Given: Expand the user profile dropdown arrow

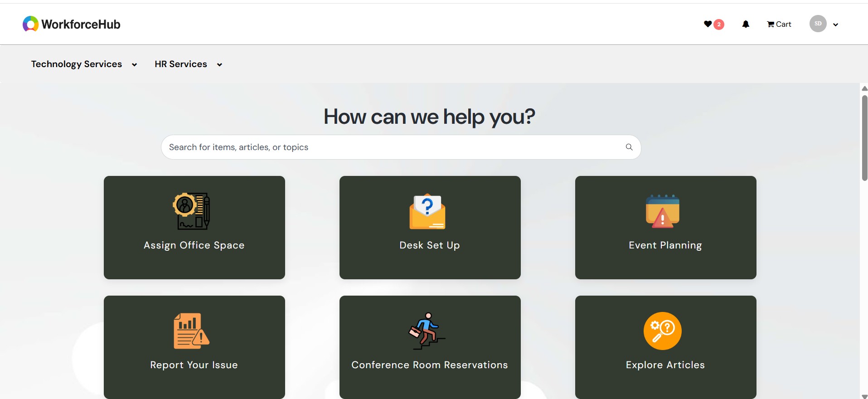Looking at the screenshot, I should 835,25.
